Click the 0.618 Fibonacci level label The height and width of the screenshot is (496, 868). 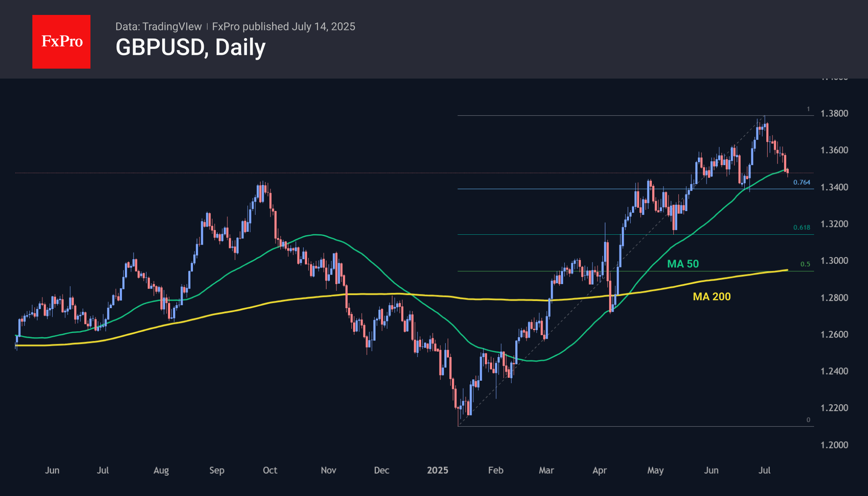click(801, 228)
